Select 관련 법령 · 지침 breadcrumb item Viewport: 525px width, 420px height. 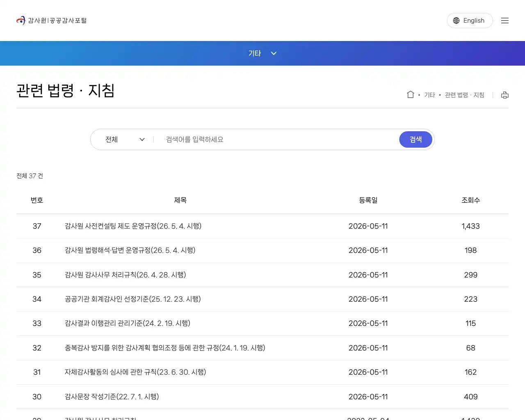464,95
